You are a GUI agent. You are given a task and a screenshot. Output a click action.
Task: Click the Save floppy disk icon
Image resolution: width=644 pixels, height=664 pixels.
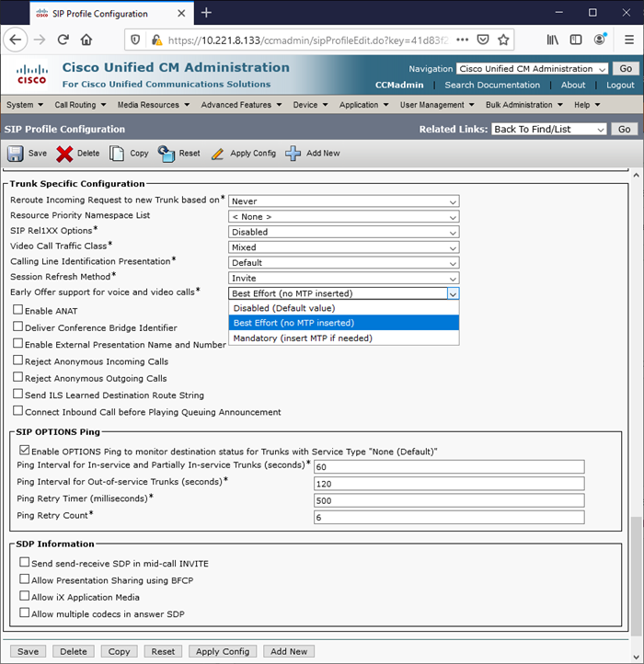[x=16, y=154]
